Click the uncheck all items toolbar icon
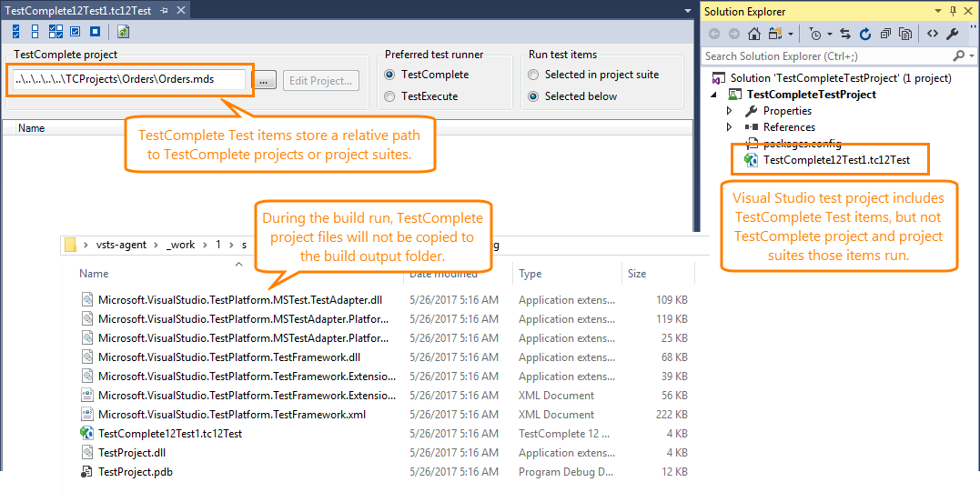The image size is (980, 492). pos(35,31)
